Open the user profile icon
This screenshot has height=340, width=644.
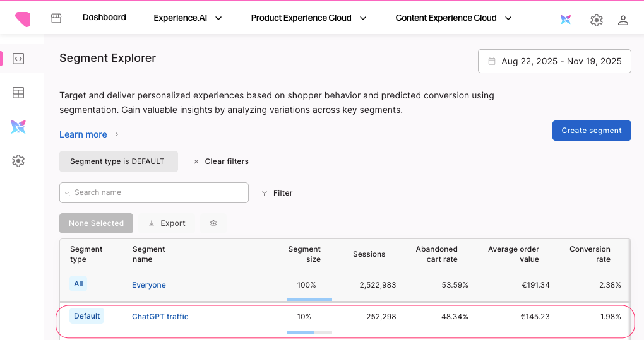click(623, 20)
